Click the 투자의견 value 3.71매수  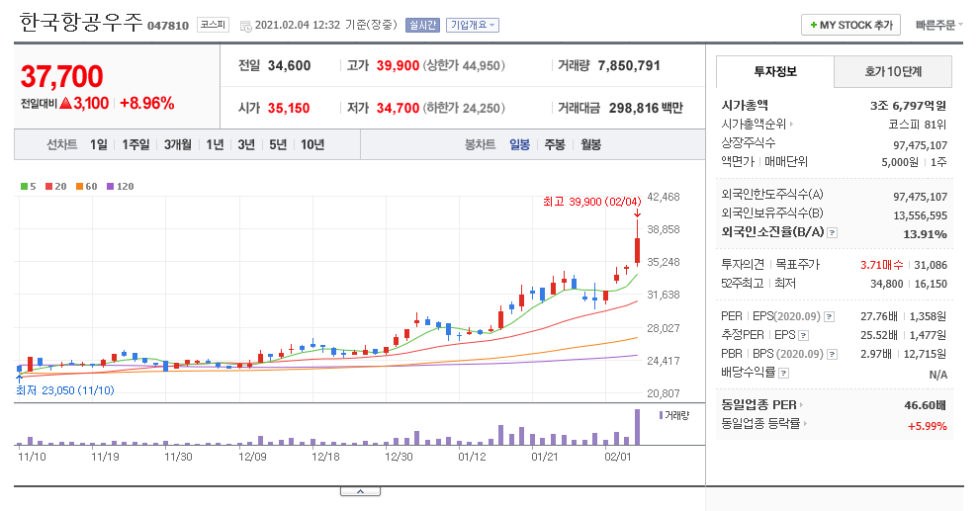click(x=881, y=265)
